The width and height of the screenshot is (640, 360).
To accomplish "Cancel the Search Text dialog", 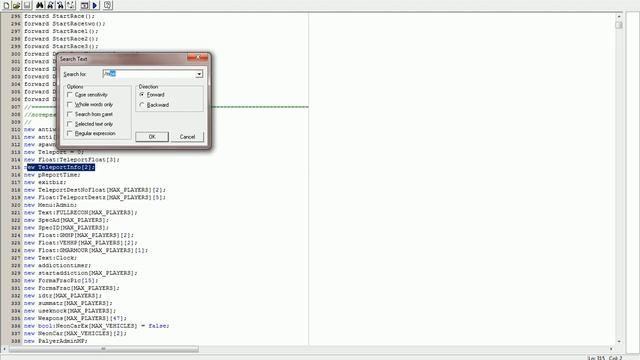I will [x=187, y=137].
